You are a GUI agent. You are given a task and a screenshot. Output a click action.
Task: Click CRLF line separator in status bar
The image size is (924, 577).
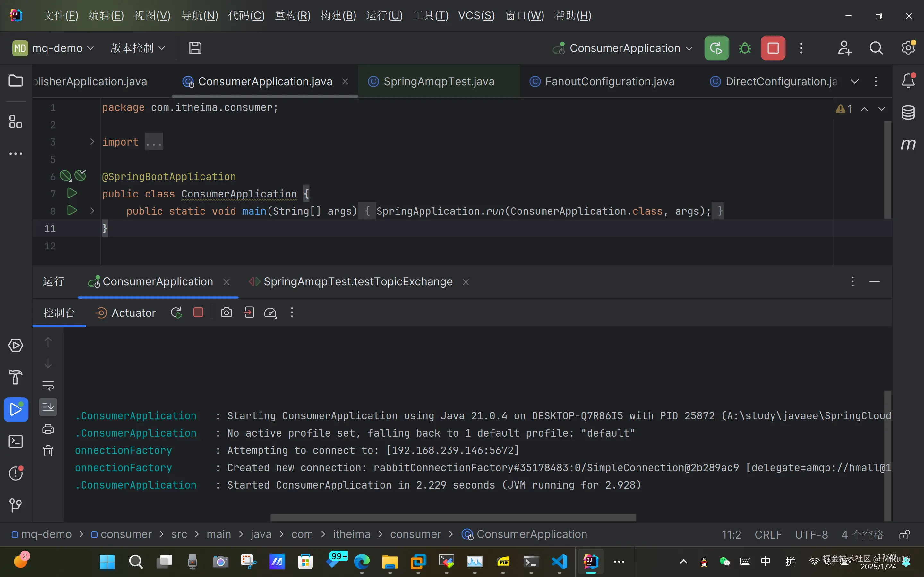point(768,535)
